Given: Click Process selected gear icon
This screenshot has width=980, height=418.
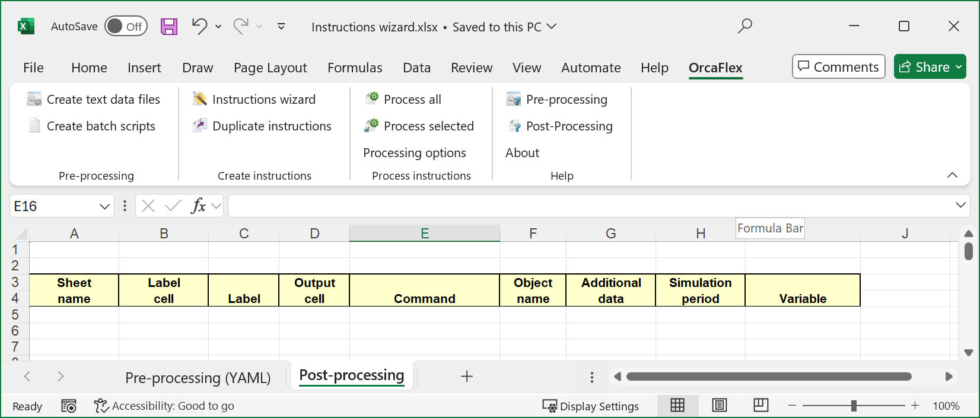Looking at the screenshot, I should click(x=372, y=126).
